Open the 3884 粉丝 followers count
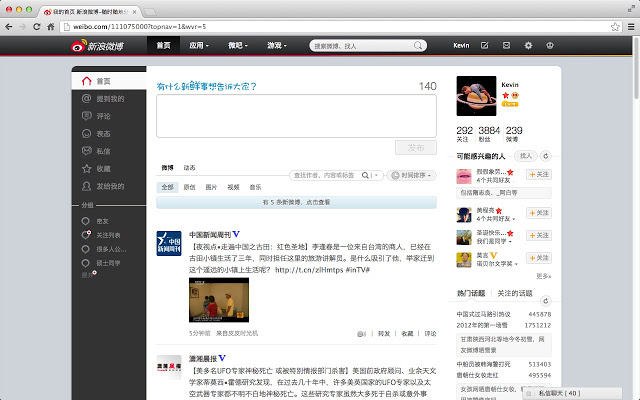Viewport: 640px width, 400px height. click(489, 134)
